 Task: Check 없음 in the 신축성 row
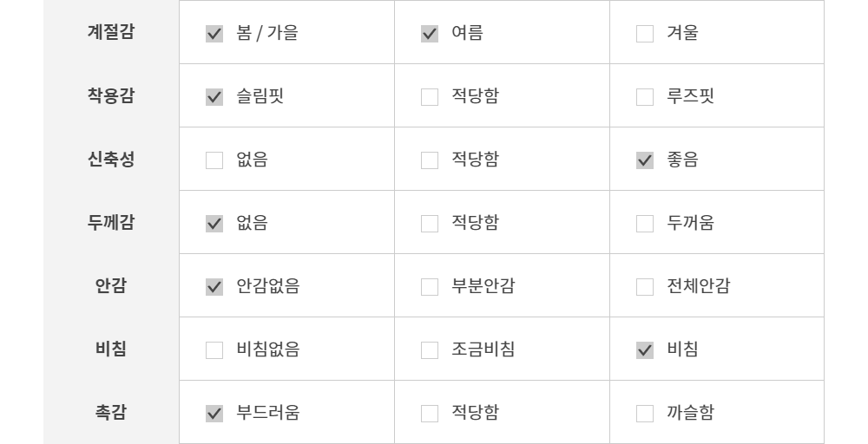[x=214, y=161]
